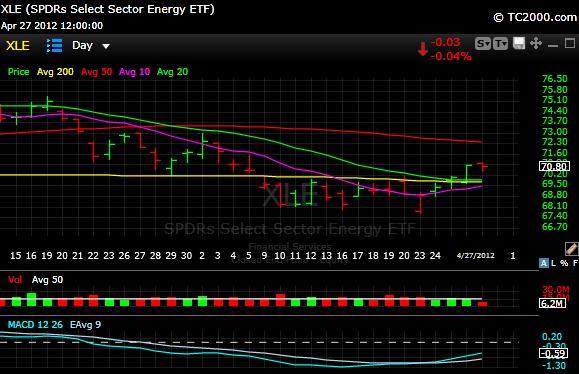Click the volume Avg 50 label
The image size is (579, 374).
[x=47, y=280]
